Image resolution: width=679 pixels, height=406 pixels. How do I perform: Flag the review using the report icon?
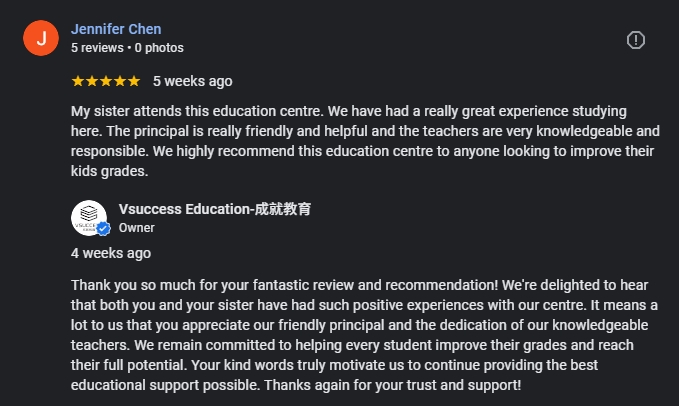636,40
